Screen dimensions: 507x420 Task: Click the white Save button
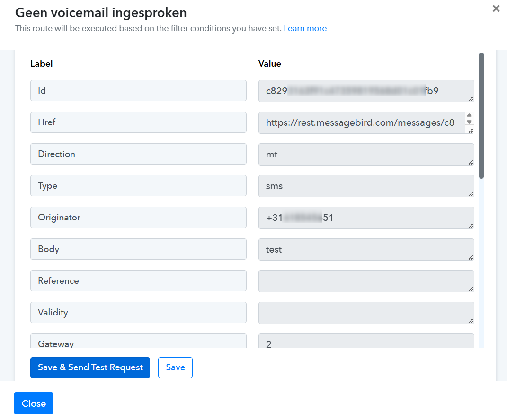click(x=175, y=367)
